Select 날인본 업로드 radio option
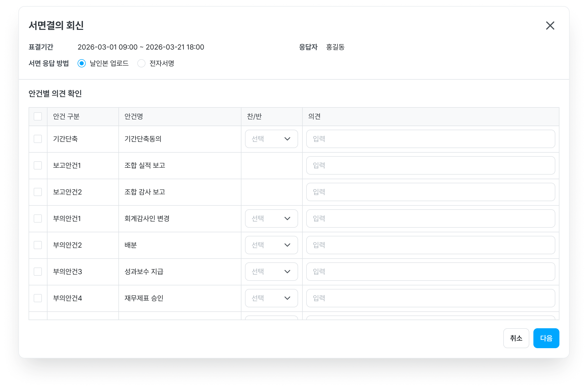The width and height of the screenshot is (588, 389). tap(82, 63)
